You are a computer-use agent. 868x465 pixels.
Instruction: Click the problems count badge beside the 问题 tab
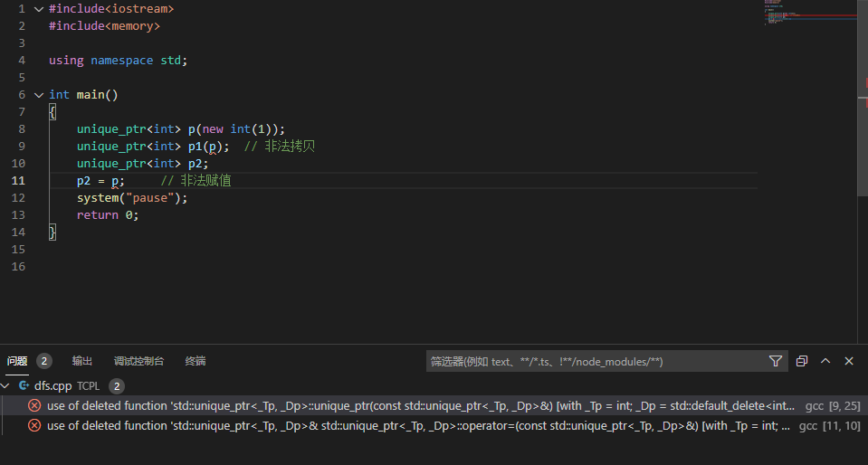point(44,362)
